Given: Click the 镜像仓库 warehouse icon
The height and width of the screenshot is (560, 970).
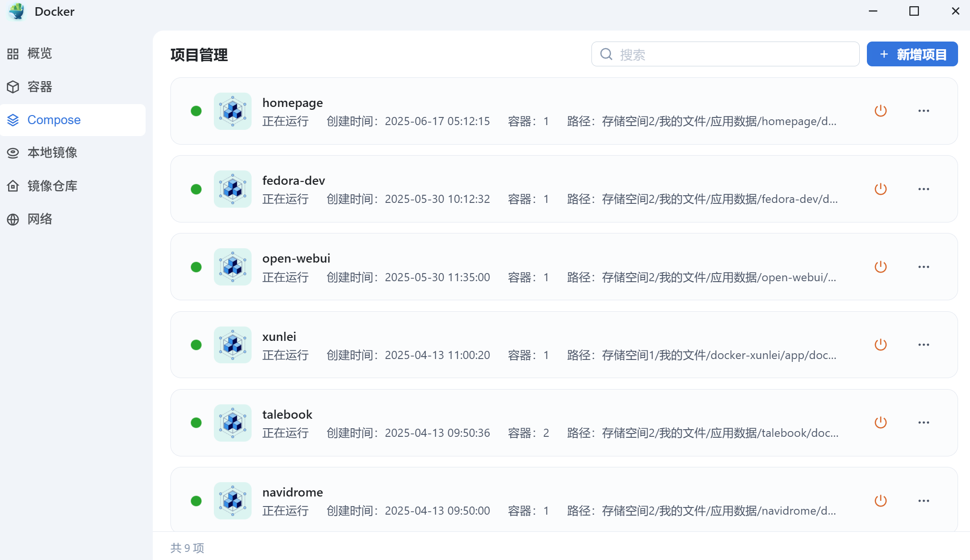Looking at the screenshot, I should click(13, 186).
